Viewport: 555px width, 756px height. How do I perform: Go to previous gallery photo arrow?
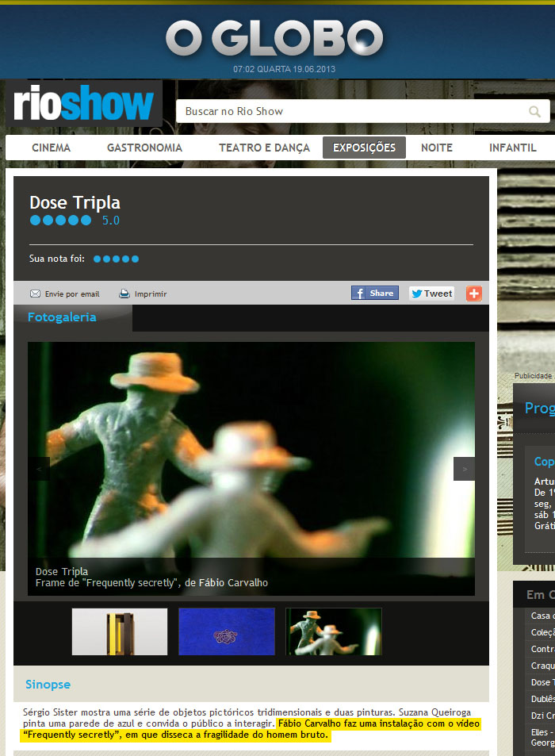point(39,469)
